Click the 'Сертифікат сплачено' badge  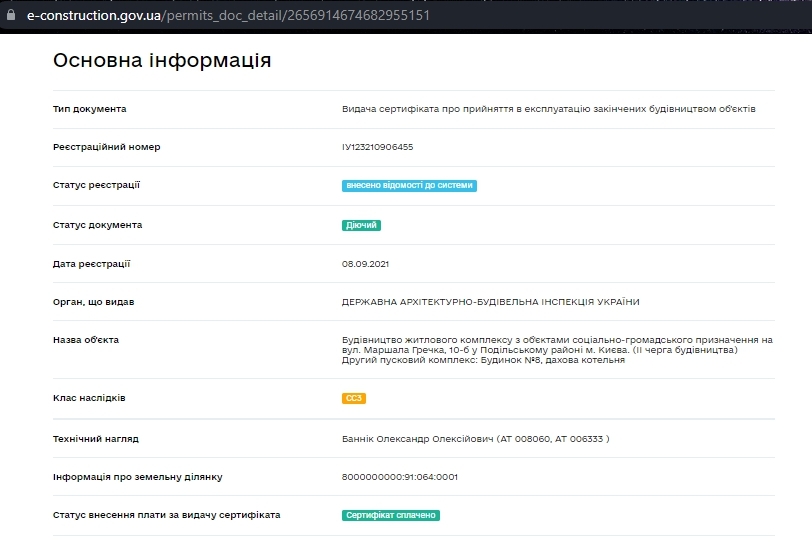(390, 515)
